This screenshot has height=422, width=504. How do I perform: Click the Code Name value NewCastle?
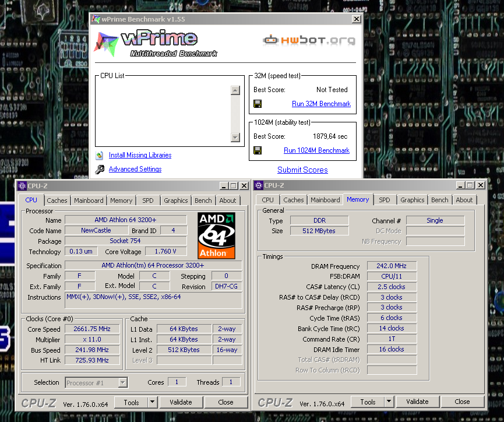[x=96, y=230]
